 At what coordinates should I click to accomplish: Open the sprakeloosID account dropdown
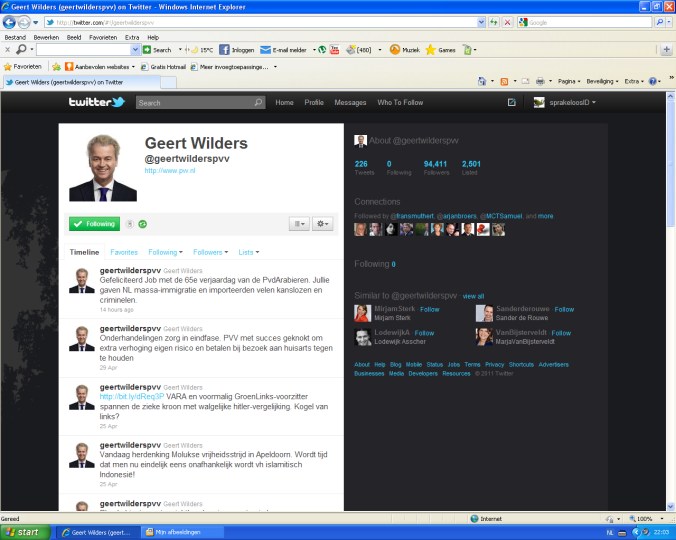pyautogui.click(x=564, y=102)
